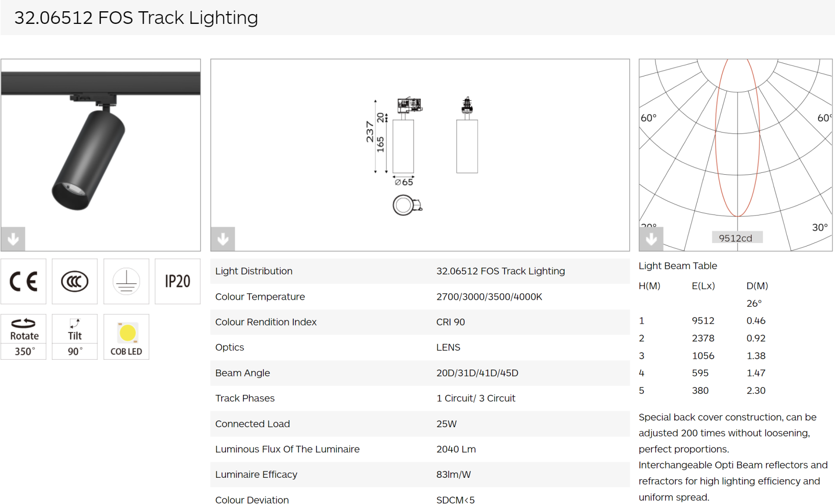Download the light distribution diagram via arrow
The height and width of the screenshot is (504, 835).
(x=651, y=239)
